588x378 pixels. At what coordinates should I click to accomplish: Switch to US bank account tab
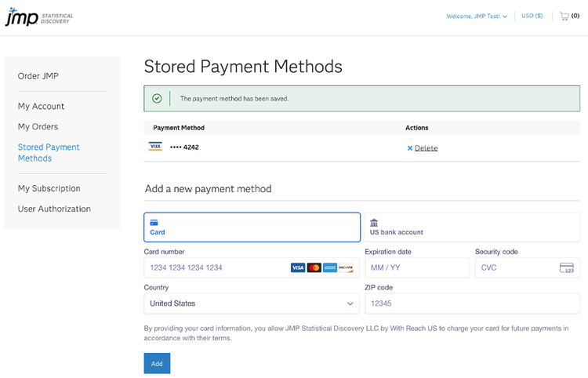click(472, 227)
